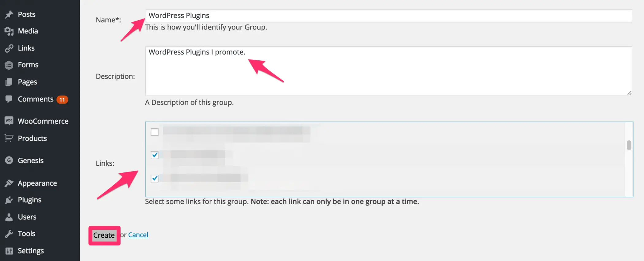Click the Genesis G icon

tap(9, 160)
